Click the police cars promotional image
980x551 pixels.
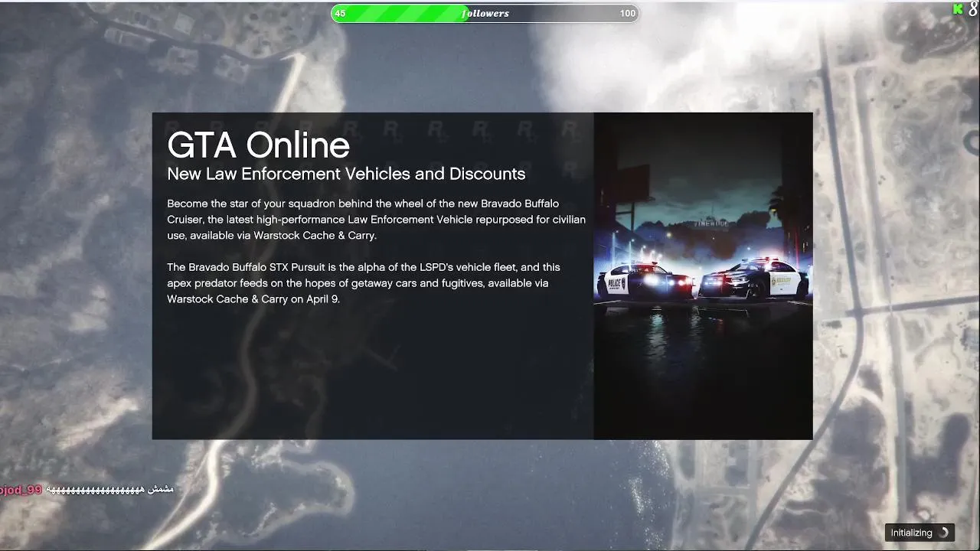703,276
